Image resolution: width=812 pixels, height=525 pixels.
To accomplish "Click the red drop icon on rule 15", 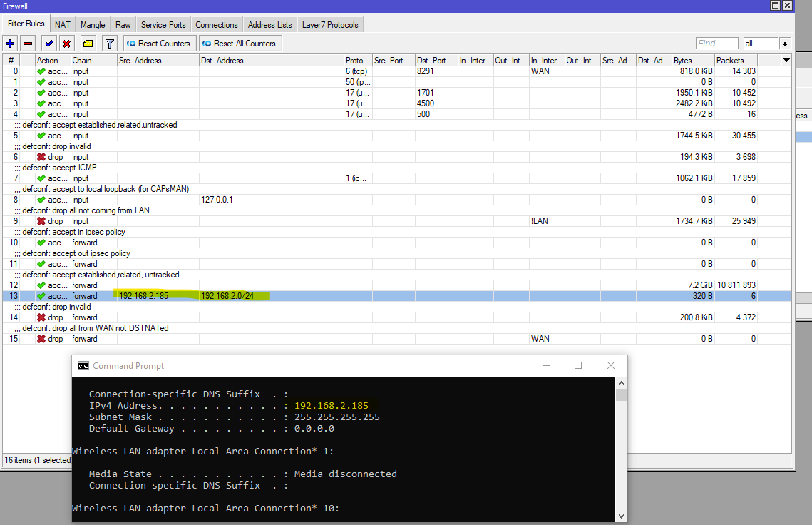I will (41, 339).
